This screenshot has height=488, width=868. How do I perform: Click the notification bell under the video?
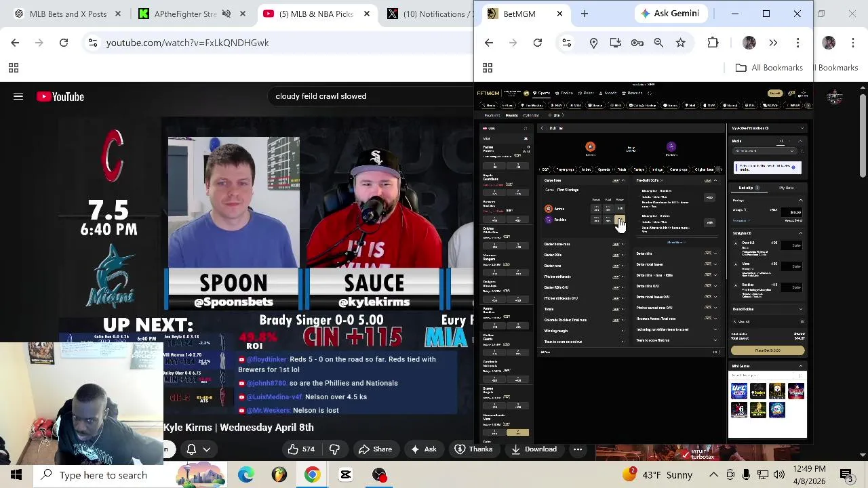(x=191, y=449)
